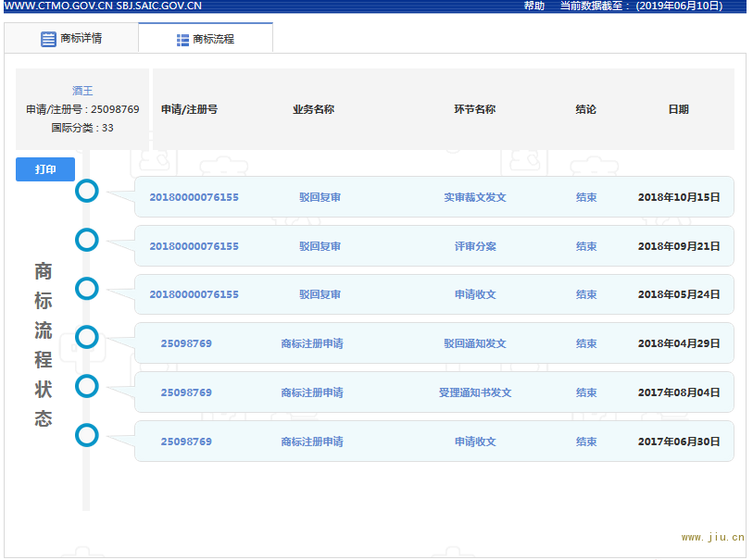The height and width of the screenshot is (560, 753).
Task: Click number 20180000076155 in 2018年05月24日 row
Action: pyautogui.click(x=194, y=294)
